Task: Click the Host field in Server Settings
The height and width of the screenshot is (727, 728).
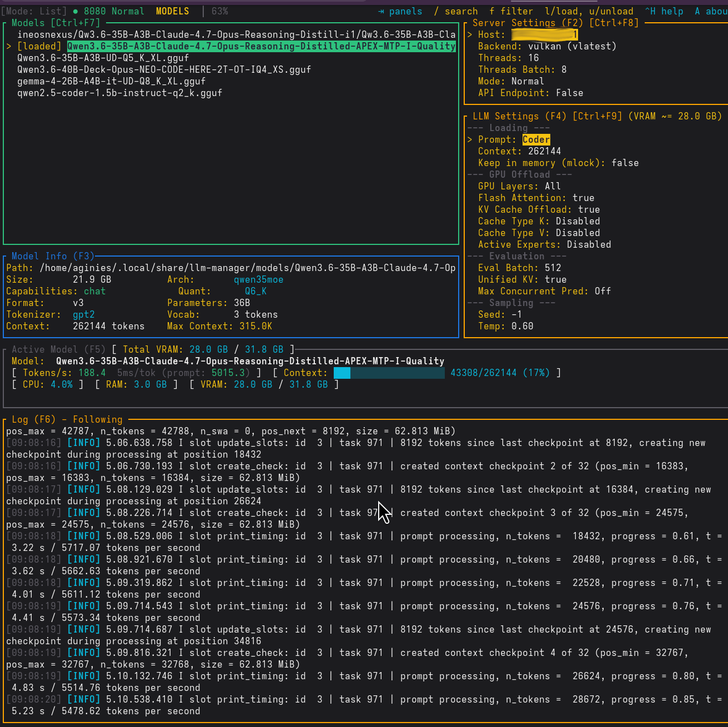Action: [x=528, y=34]
